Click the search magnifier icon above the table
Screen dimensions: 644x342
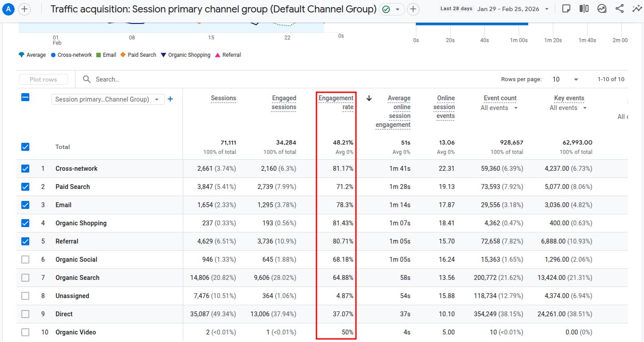point(87,79)
